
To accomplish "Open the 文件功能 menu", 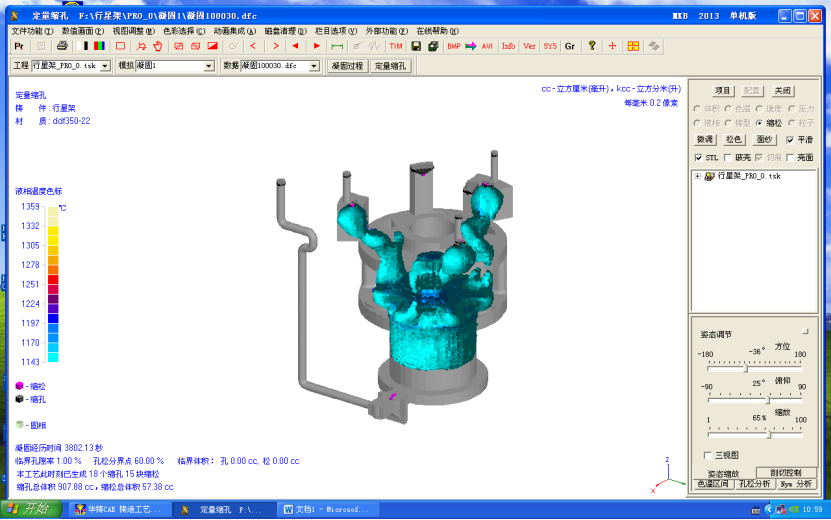I will [34, 31].
